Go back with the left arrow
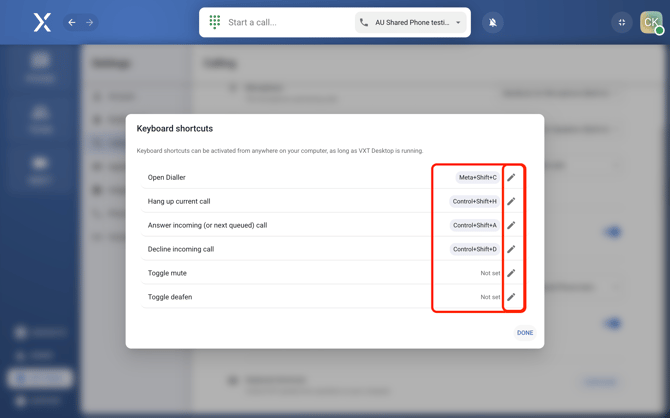Screen dimensions: 670x418 click(x=72, y=22)
